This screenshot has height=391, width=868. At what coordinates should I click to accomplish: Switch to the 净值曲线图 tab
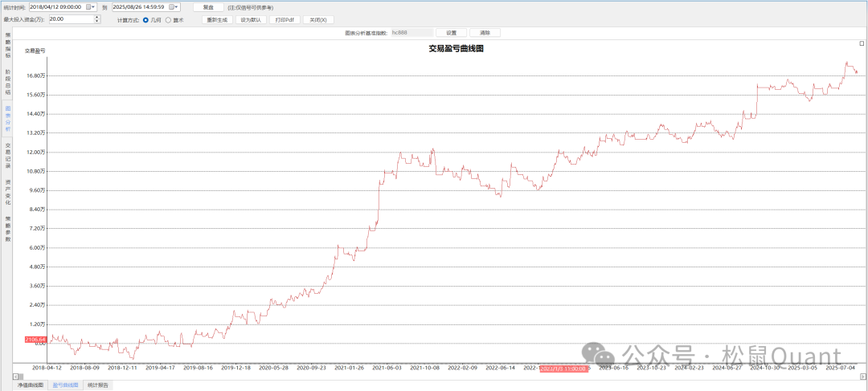[31, 385]
